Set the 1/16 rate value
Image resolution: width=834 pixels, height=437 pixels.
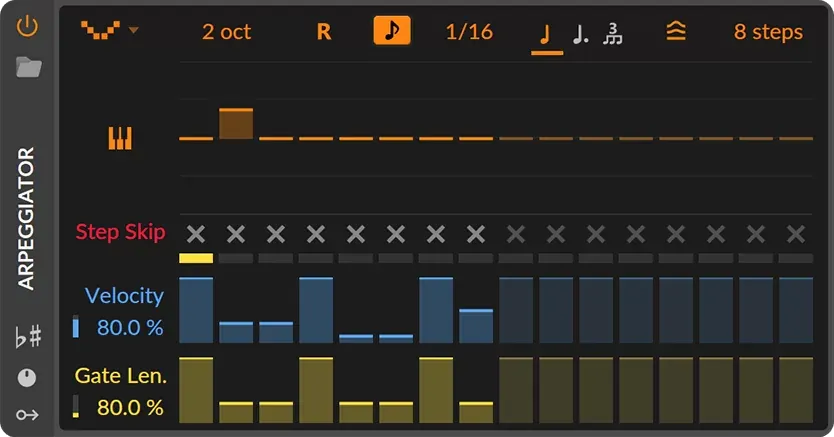[x=469, y=32]
